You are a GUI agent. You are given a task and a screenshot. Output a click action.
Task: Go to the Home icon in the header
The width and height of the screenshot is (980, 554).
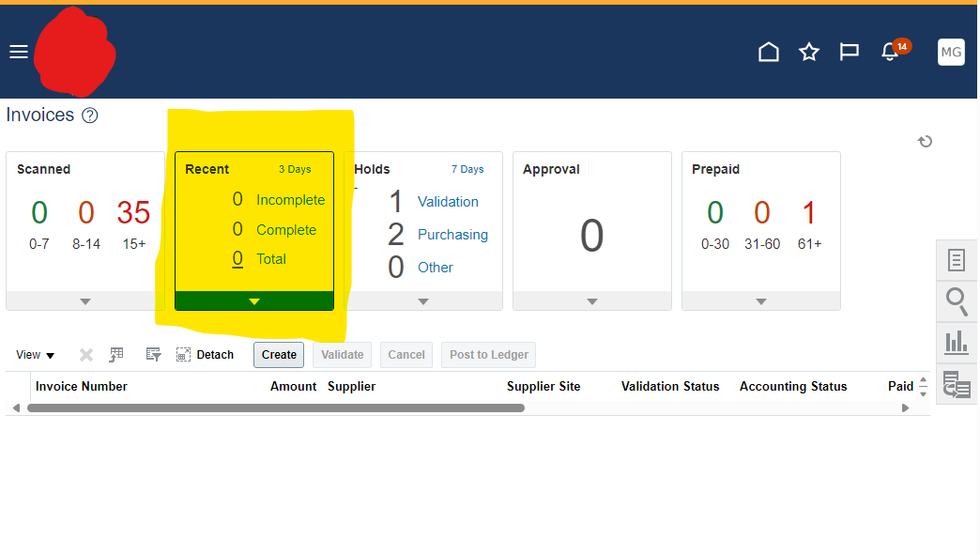point(768,52)
